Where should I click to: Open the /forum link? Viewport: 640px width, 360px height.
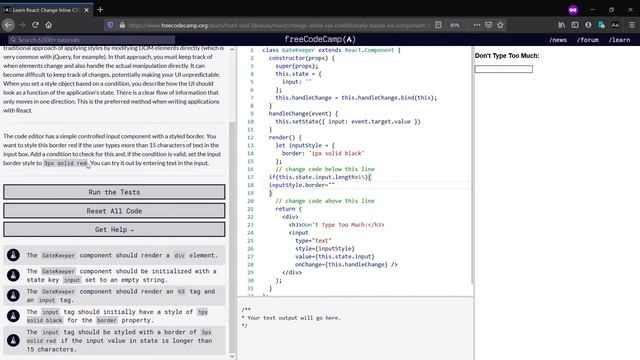pos(588,40)
